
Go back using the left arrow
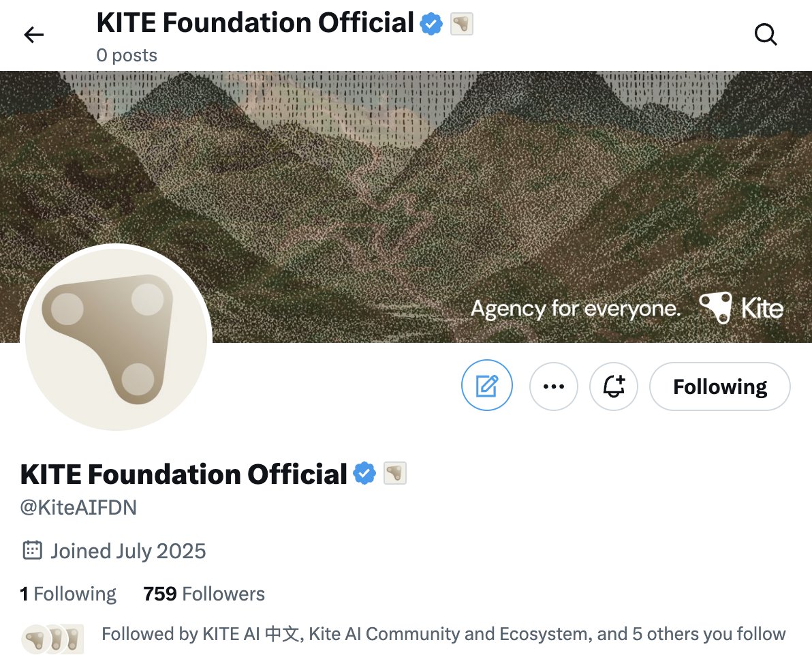point(33,35)
